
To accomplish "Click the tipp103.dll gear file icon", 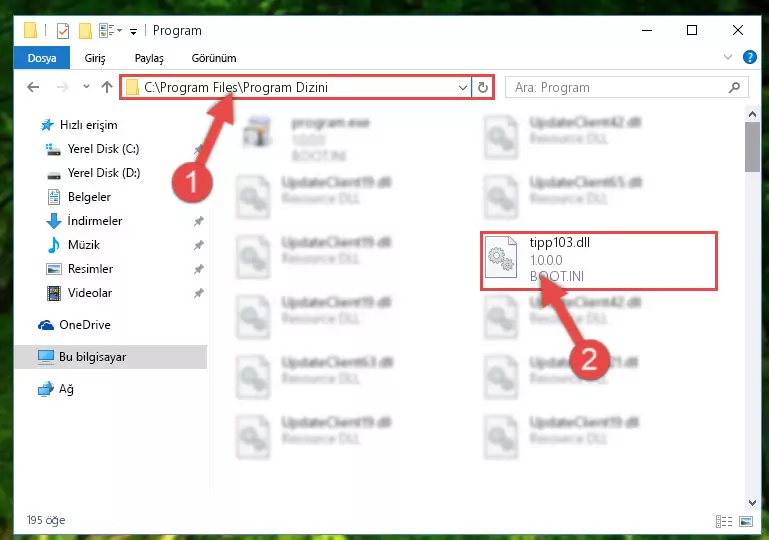I will click(501, 257).
